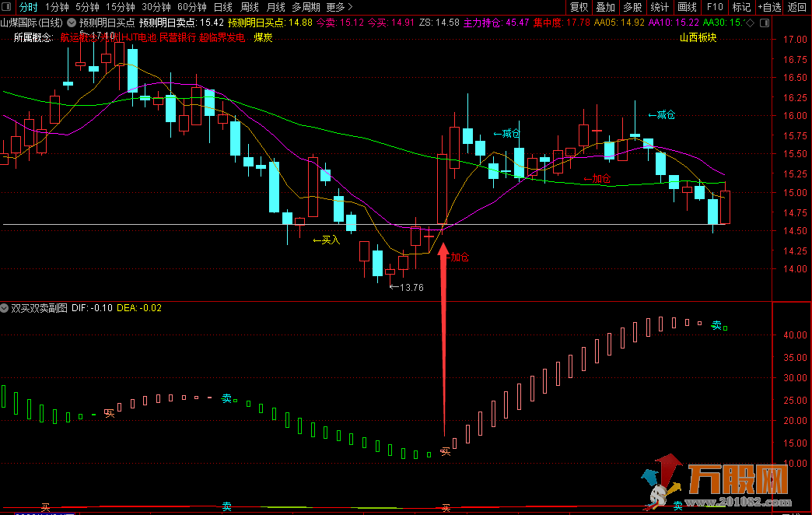This screenshot has height=515, width=812.
Task: Click the 今卖: 15.12 value
Action: click(x=340, y=23)
